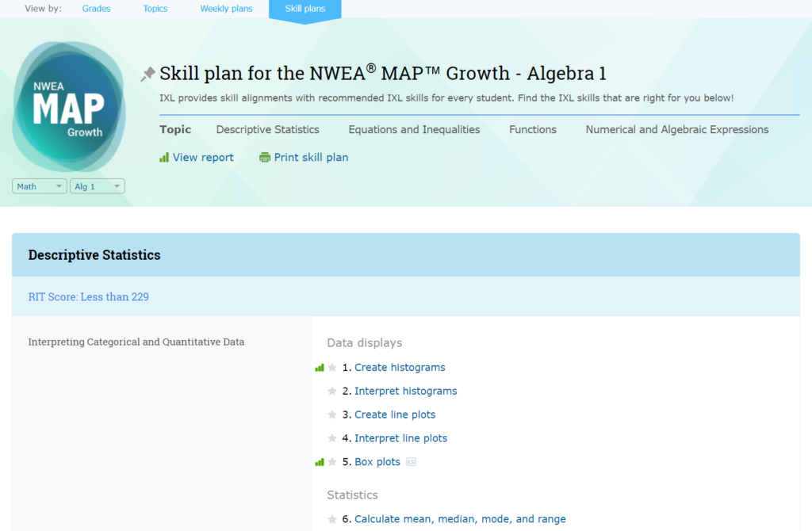Open the Alg 1 grade dropdown
The height and width of the screenshot is (531, 812).
click(x=97, y=186)
